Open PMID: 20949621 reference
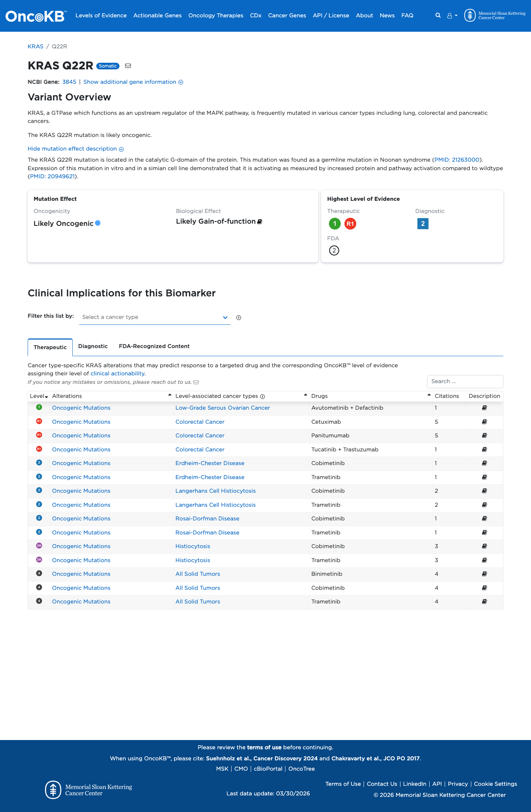531x812 pixels. [x=52, y=176]
